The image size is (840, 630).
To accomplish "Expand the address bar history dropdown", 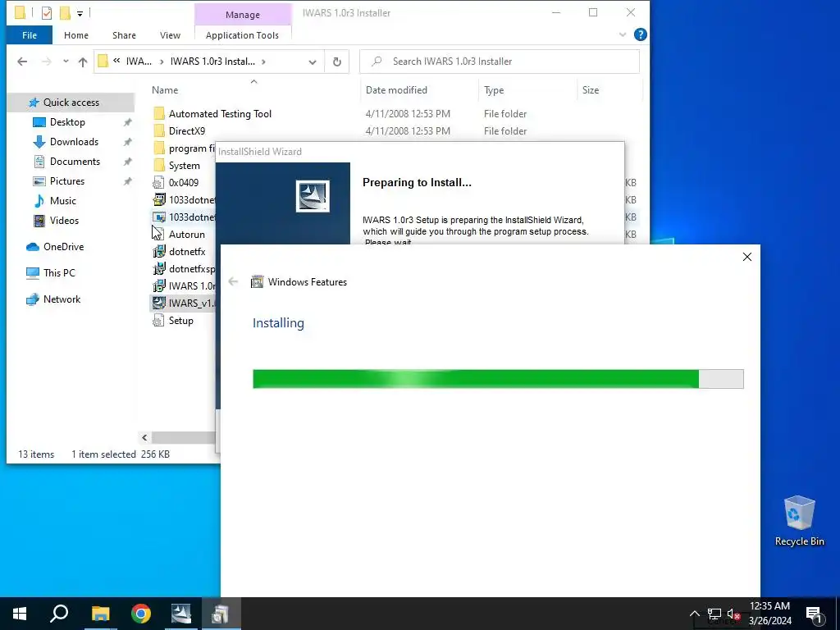I will point(313,62).
